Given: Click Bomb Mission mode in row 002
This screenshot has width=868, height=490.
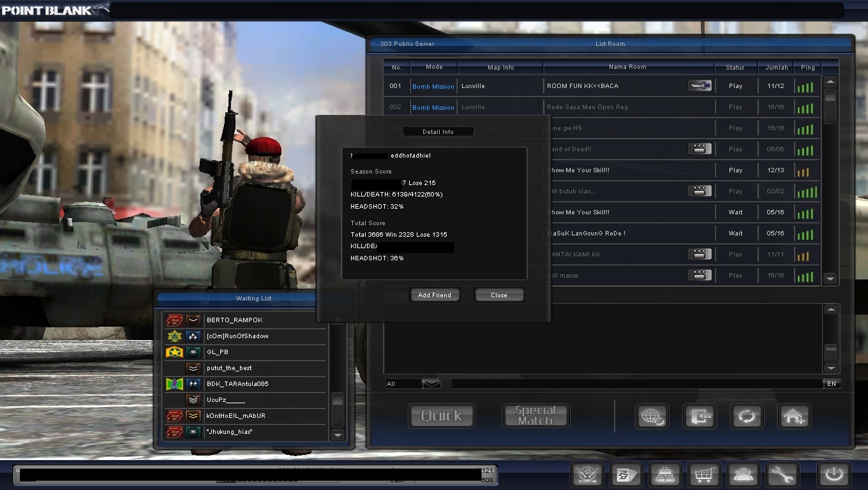Looking at the screenshot, I should point(433,107).
